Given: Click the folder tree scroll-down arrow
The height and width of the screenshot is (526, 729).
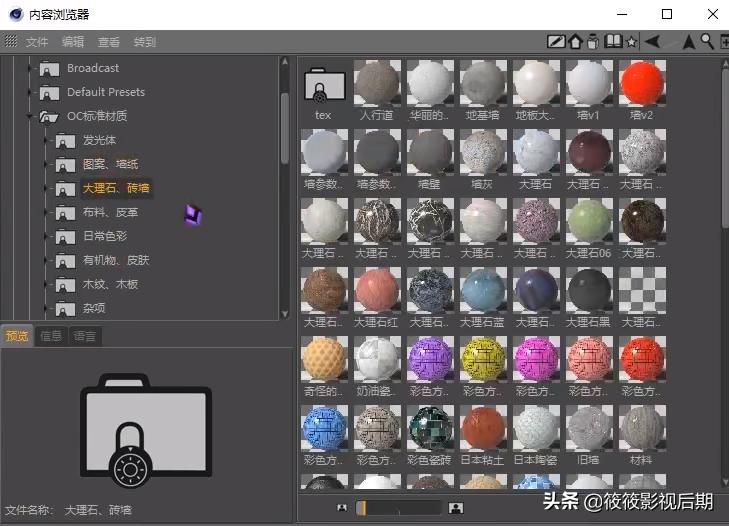Looking at the screenshot, I should click(285, 314).
